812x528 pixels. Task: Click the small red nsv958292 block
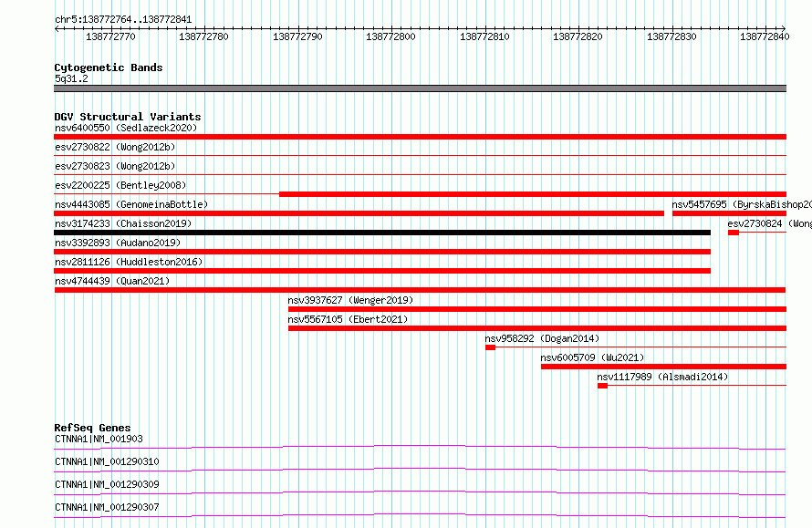point(491,347)
